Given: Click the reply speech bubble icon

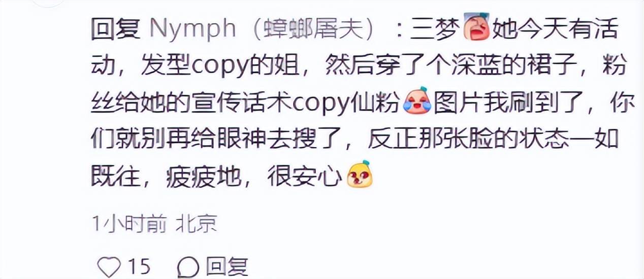Looking at the screenshot, I should (x=190, y=266).
